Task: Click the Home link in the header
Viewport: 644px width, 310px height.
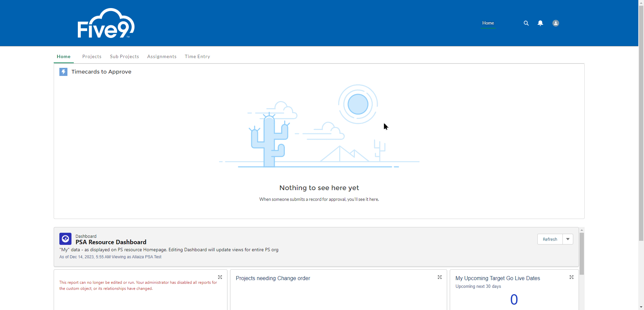Action: click(488, 23)
